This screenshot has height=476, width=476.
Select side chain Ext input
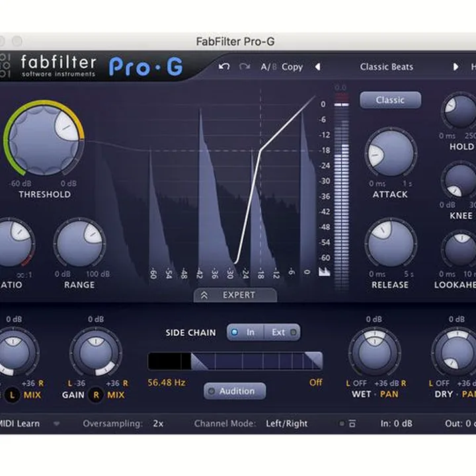(x=282, y=333)
